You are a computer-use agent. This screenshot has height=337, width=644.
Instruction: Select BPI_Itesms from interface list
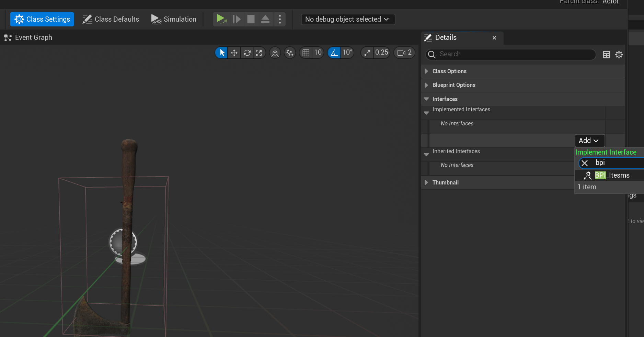click(612, 176)
